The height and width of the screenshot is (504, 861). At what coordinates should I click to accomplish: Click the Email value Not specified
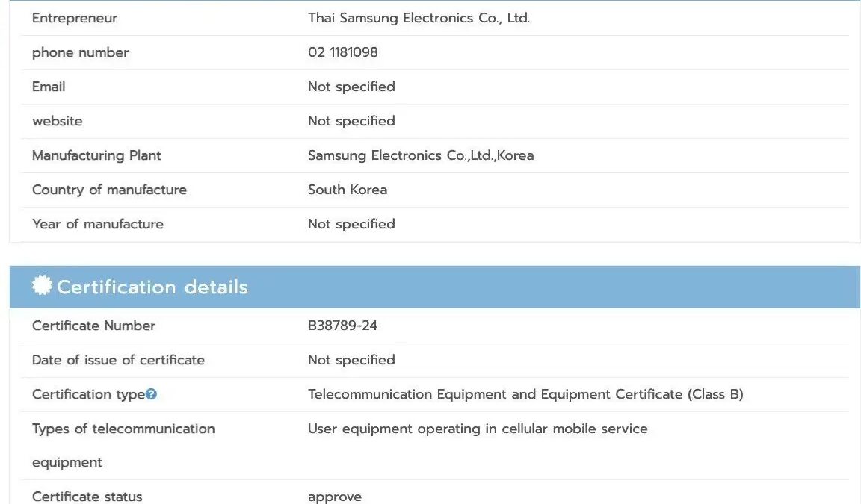[351, 87]
